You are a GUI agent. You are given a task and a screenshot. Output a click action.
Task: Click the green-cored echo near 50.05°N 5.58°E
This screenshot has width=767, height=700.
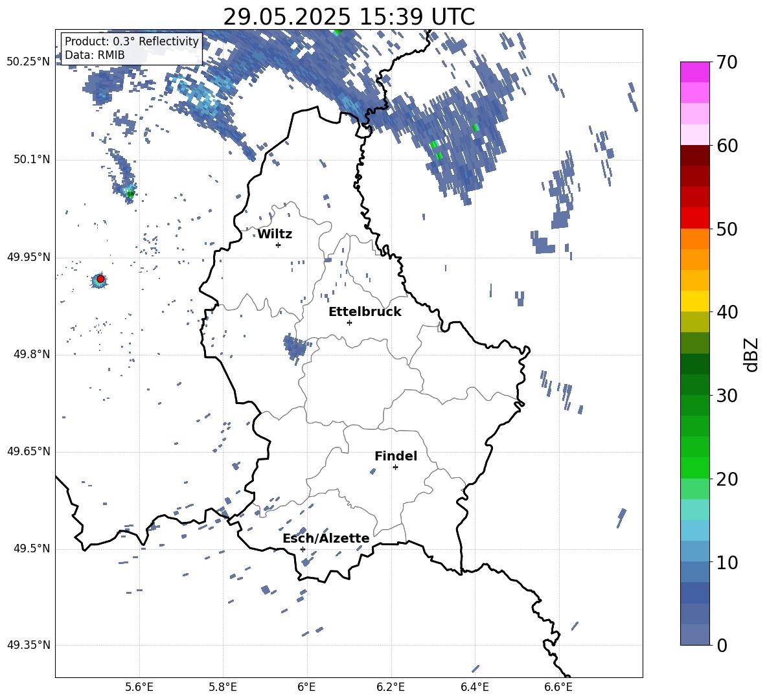pos(130,194)
